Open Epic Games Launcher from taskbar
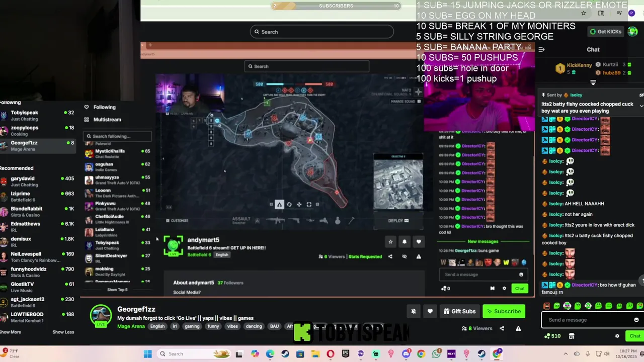The height and width of the screenshot is (362, 644). click(x=346, y=354)
